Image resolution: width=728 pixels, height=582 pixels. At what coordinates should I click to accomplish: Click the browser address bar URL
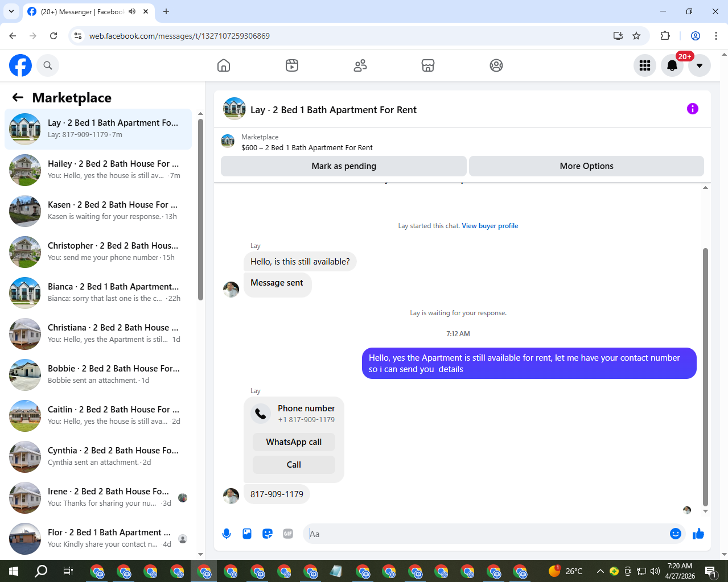[x=179, y=36]
